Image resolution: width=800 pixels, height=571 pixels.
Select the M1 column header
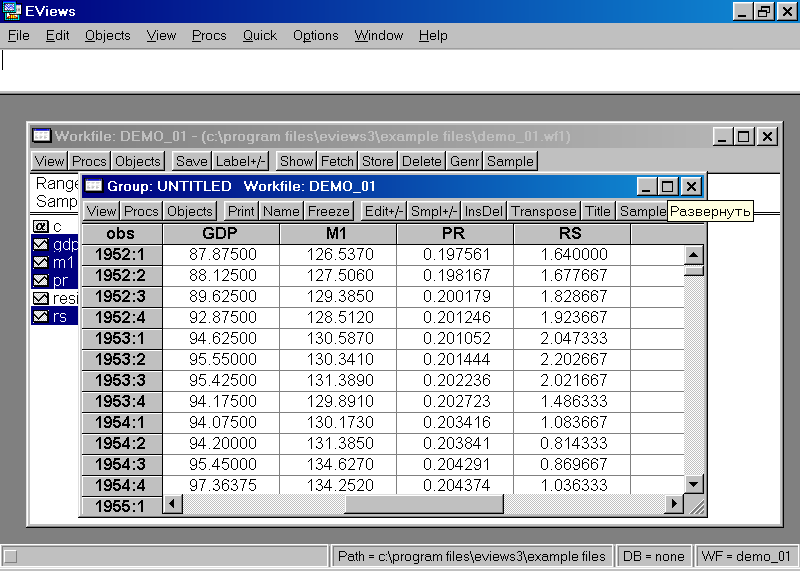coord(337,234)
